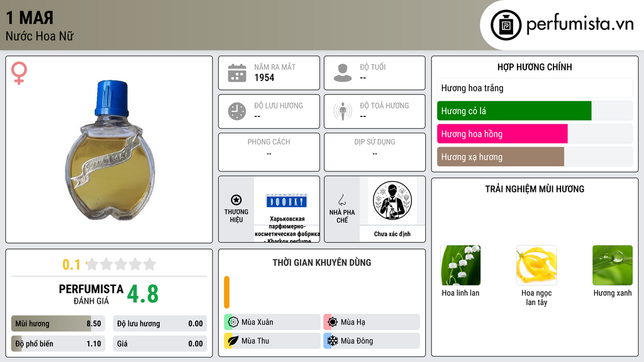Click the Mùa Hạ sun icon
This screenshot has width=644, height=362.
333,322
